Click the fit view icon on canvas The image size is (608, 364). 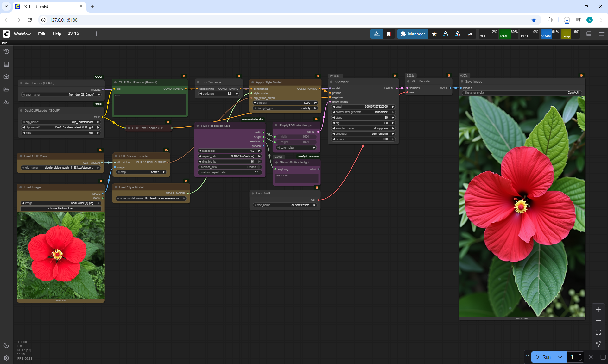(x=598, y=332)
